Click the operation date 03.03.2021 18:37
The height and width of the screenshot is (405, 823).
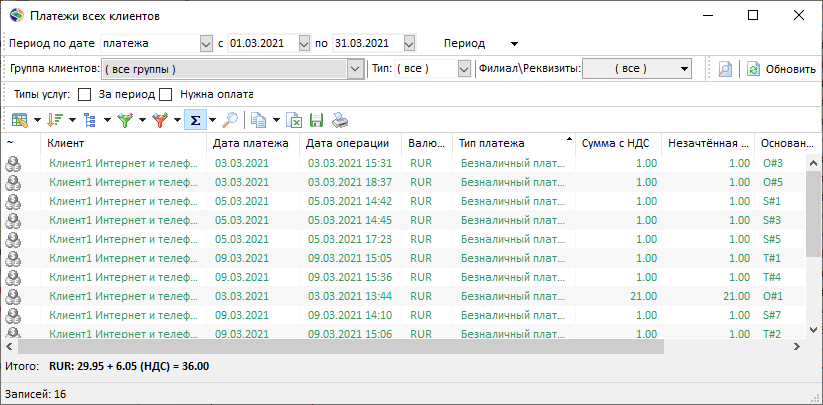tap(350, 183)
